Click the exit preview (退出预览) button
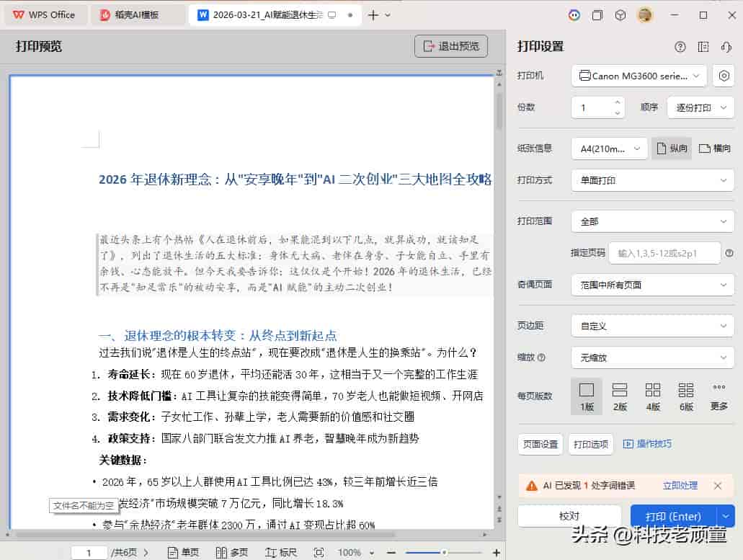 point(451,46)
